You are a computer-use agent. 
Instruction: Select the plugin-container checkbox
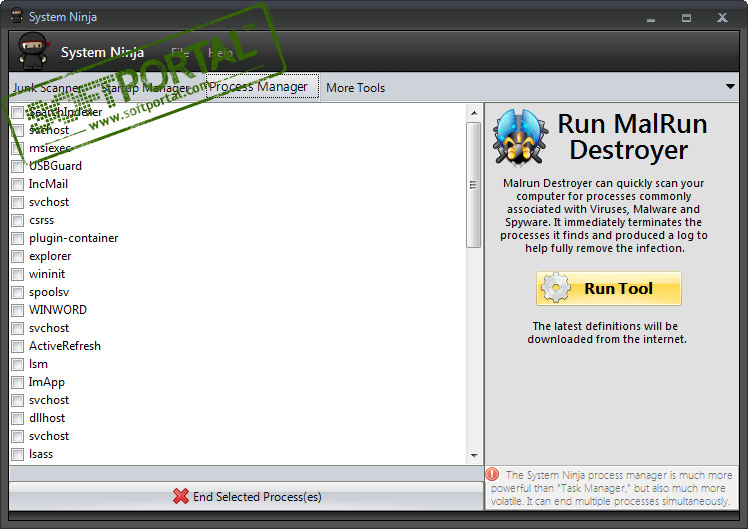pyautogui.click(x=18, y=239)
